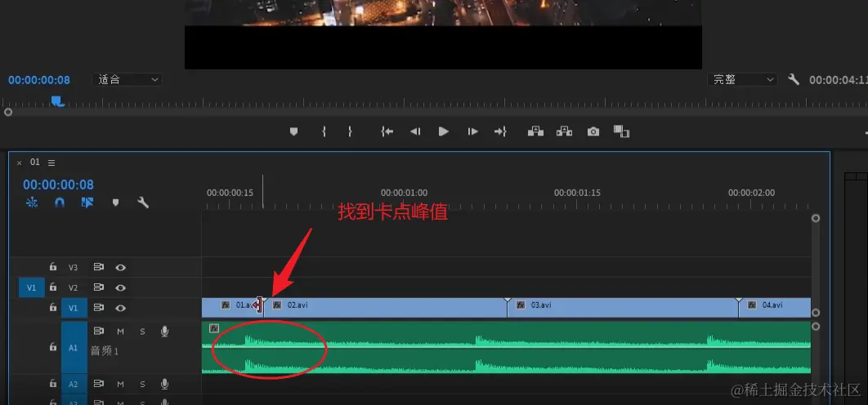Select the 02.avi clip
This screenshot has width=868, height=405.
pyautogui.click(x=385, y=308)
